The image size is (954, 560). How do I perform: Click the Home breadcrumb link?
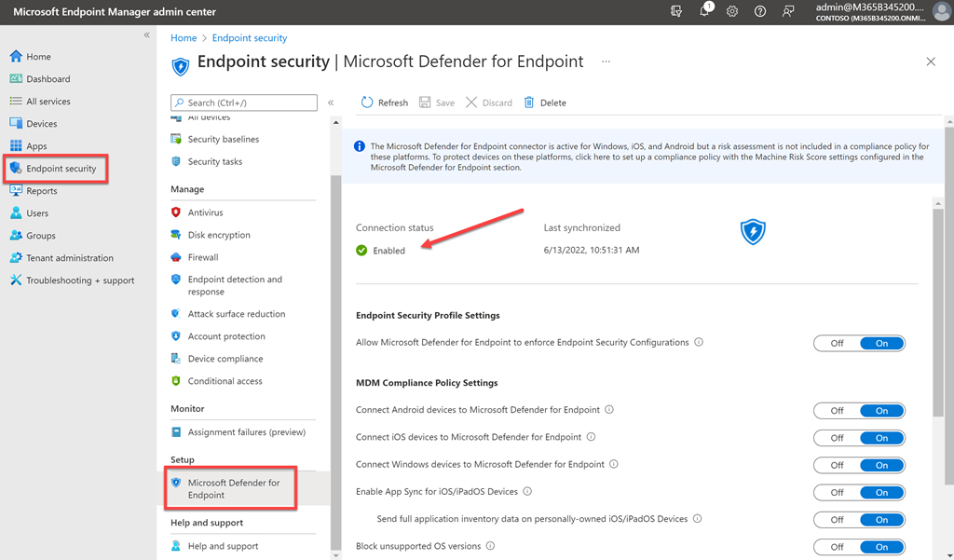pos(184,38)
